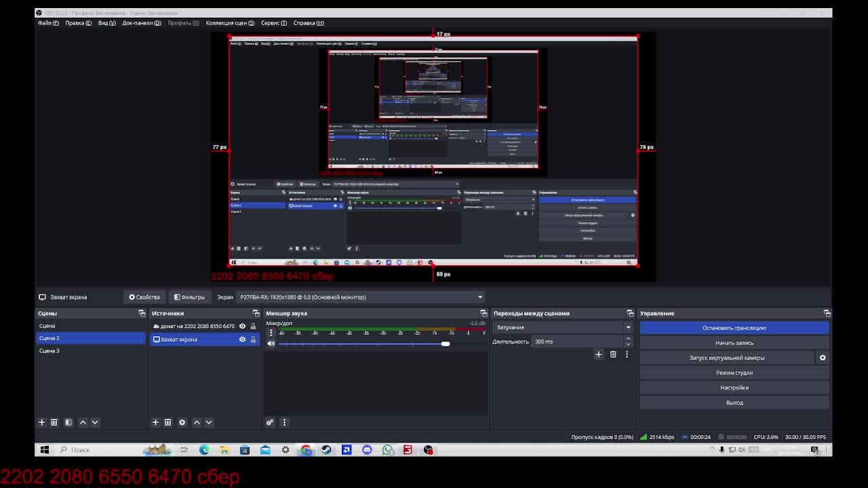Open the Правка menu
The image size is (868, 488).
coord(78,23)
